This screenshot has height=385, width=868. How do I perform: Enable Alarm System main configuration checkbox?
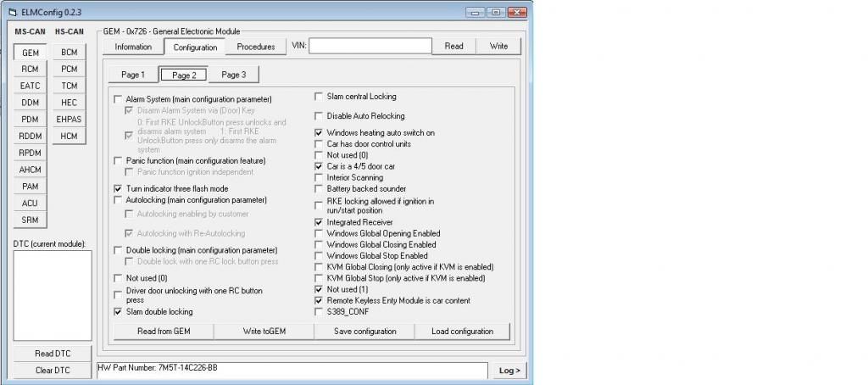[x=119, y=99]
